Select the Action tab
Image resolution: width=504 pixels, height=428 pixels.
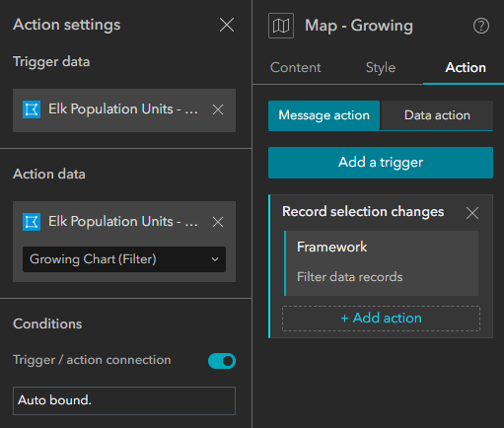(x=466, y=68)
